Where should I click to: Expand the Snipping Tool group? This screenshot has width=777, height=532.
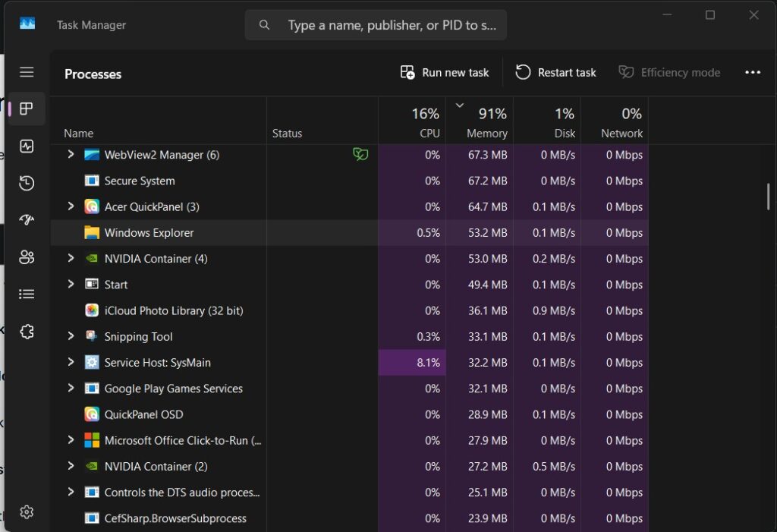[x=71, y=336]
